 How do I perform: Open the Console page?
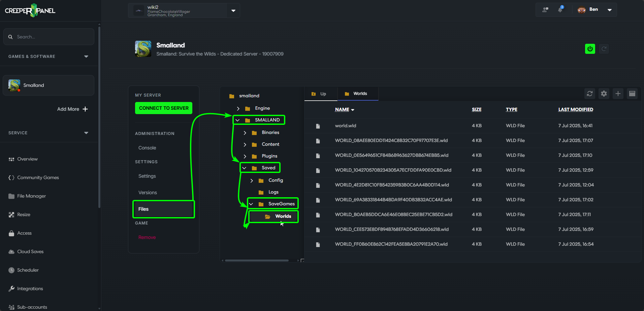pyautogui.click(x=147, y=148)
